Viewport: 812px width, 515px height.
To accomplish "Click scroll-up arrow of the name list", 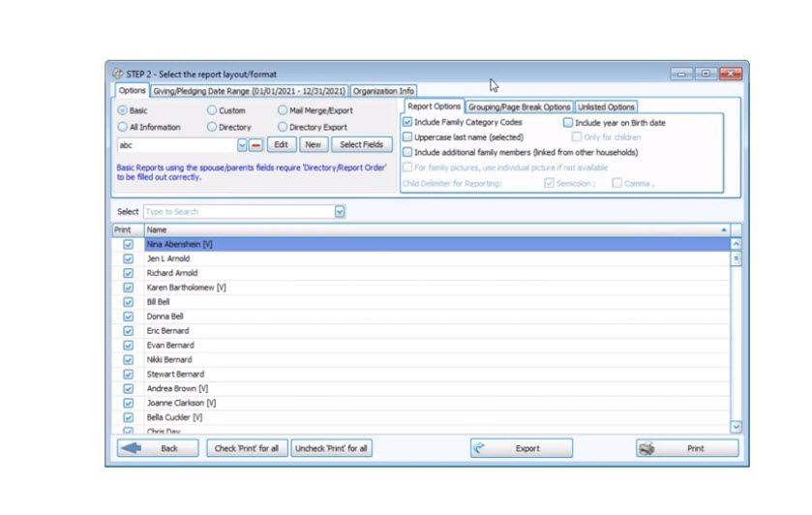I will (736, 245).
